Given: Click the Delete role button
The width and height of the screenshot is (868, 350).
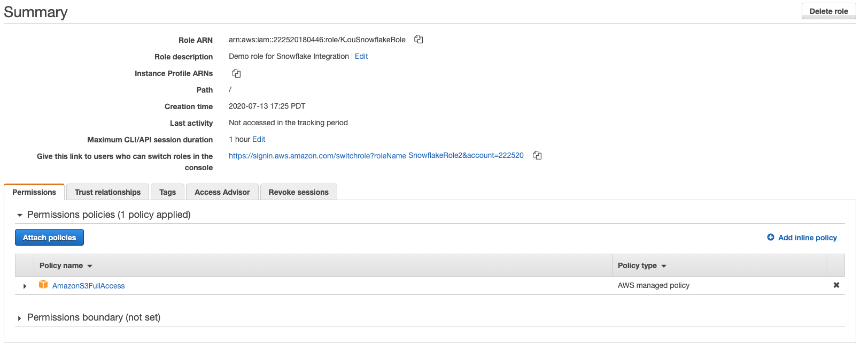Looking at the screenshot, I should click(x=828, y=11).
